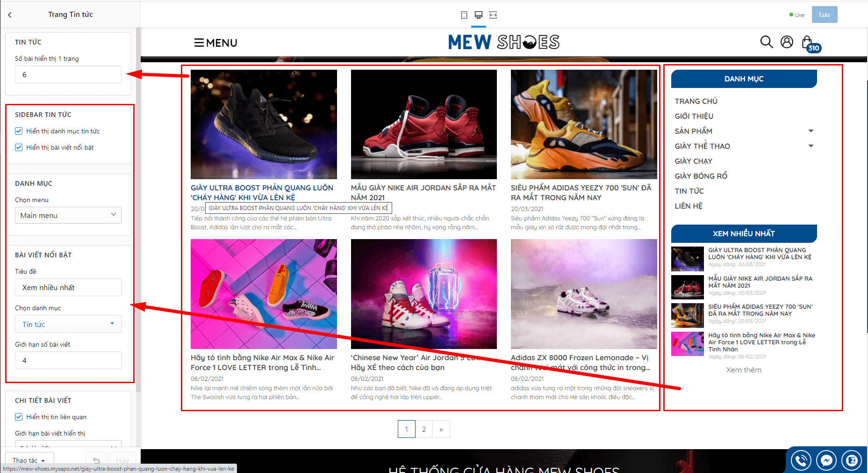Viewport: 868px width, 473px height.
Task: Switch to desktop preview icon
Action: (x=478, y=15)
